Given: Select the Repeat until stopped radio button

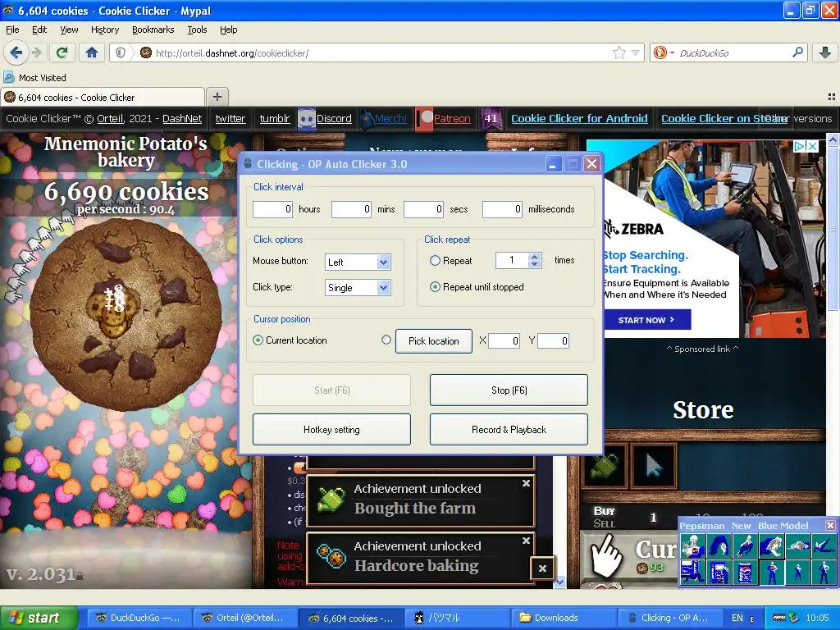Looking at the screenshot, I should pyautogui.click(x=435, y=287).
